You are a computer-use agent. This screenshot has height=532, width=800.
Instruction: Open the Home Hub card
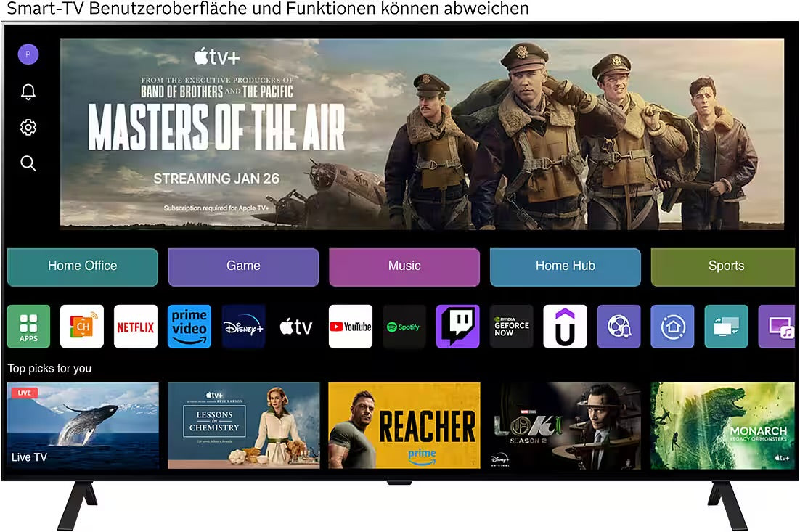[566, 266]
